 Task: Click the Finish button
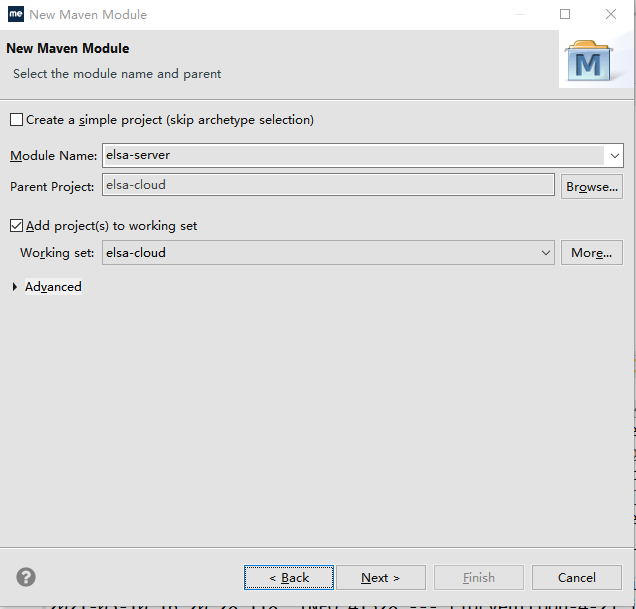(479, 577)
